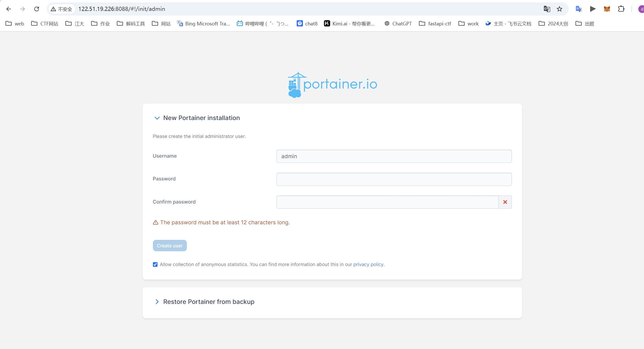Screen dimensions: 644x349
Task: Open the fastapi-ctf bookmark folder
Action: pyautogui.click(x=435, y=24)
